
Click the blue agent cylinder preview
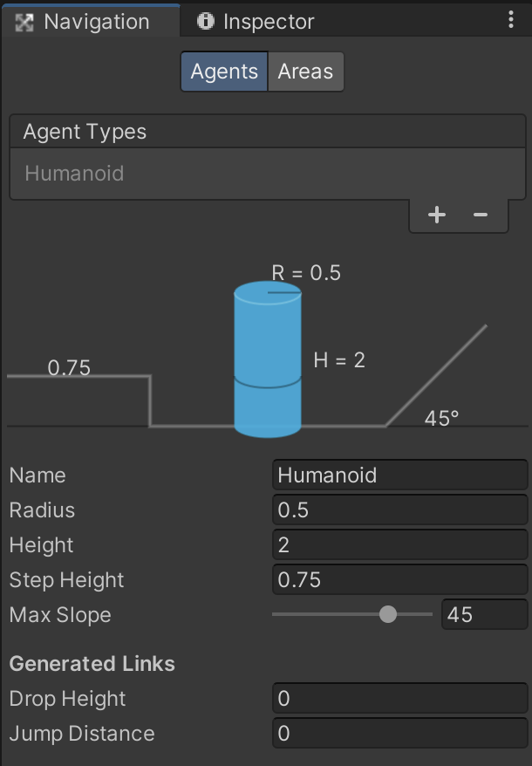[268, 359]
